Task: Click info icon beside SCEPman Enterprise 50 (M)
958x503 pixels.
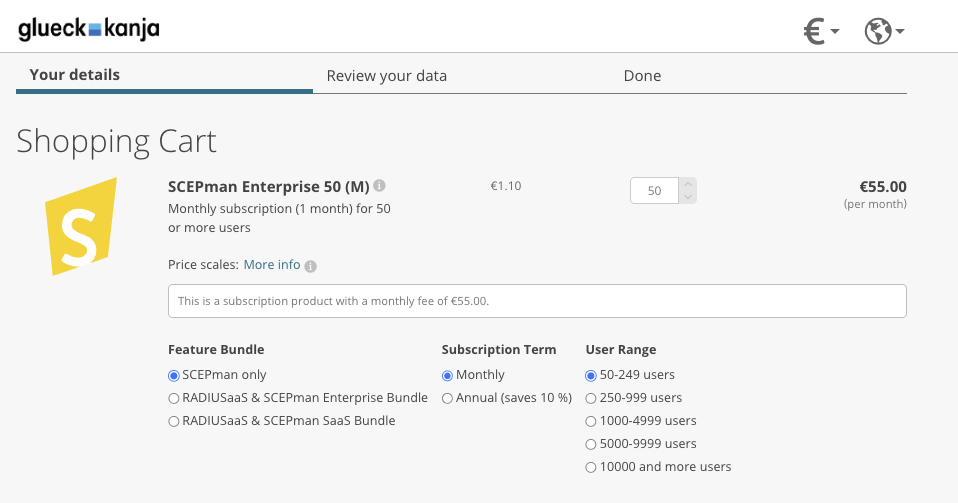Action: (x=380, y=186)
